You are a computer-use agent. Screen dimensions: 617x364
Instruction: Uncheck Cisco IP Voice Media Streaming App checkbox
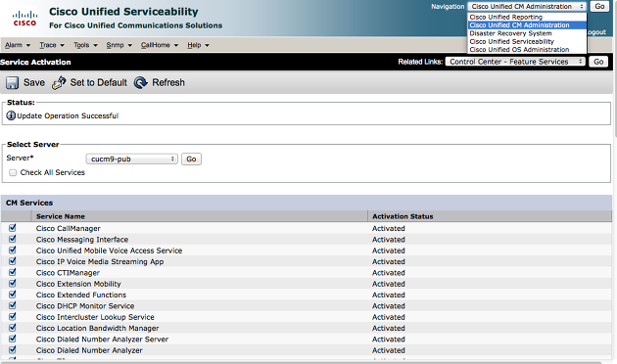tap(13, 261)
